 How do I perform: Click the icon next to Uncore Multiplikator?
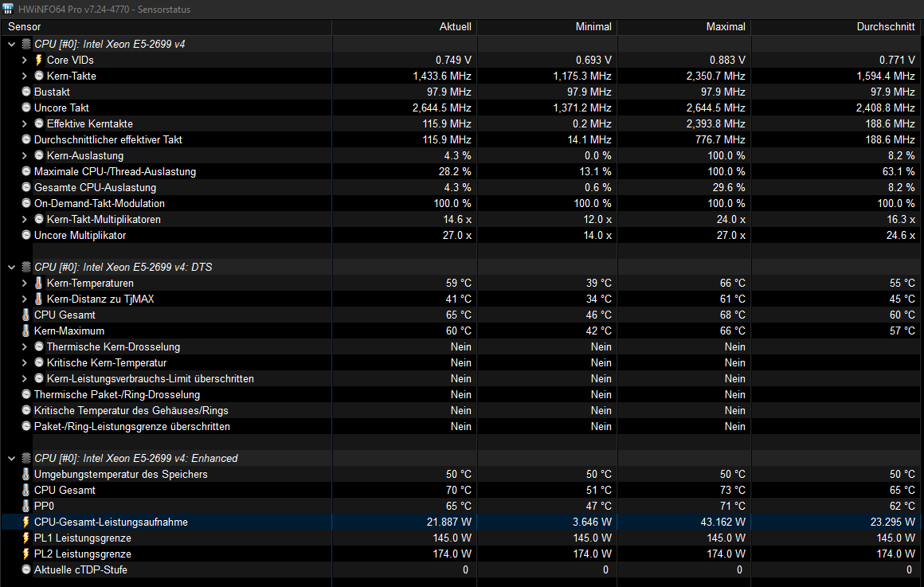[x=26, y=235]
